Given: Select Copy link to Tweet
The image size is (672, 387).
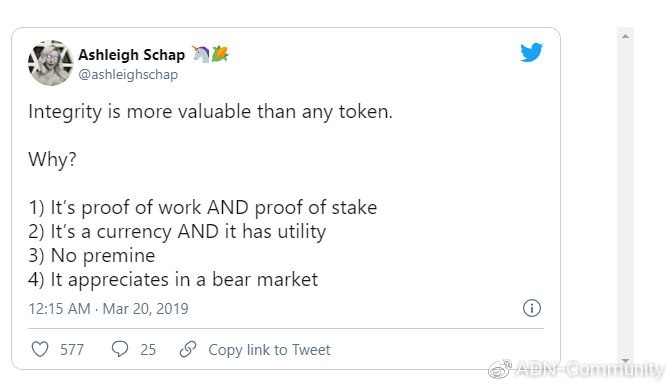Looking at the screenshot, I should click(x=269, y=350).
